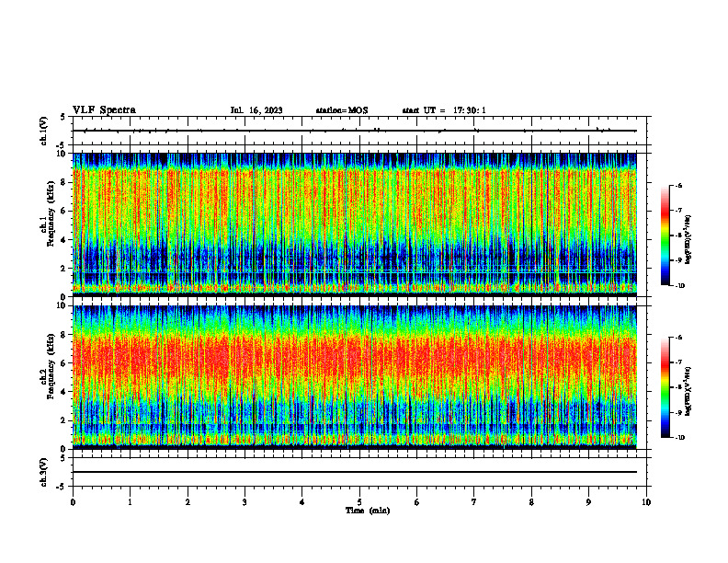Click the "station=MOS" header label
The height and width of the screenshot is (563, 728).
point(342,110)
